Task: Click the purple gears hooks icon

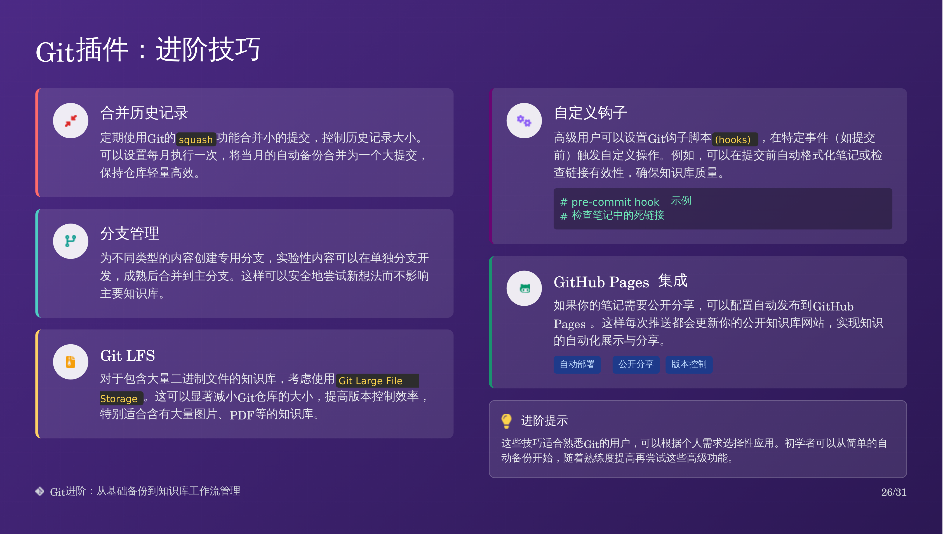Action: 524,121
